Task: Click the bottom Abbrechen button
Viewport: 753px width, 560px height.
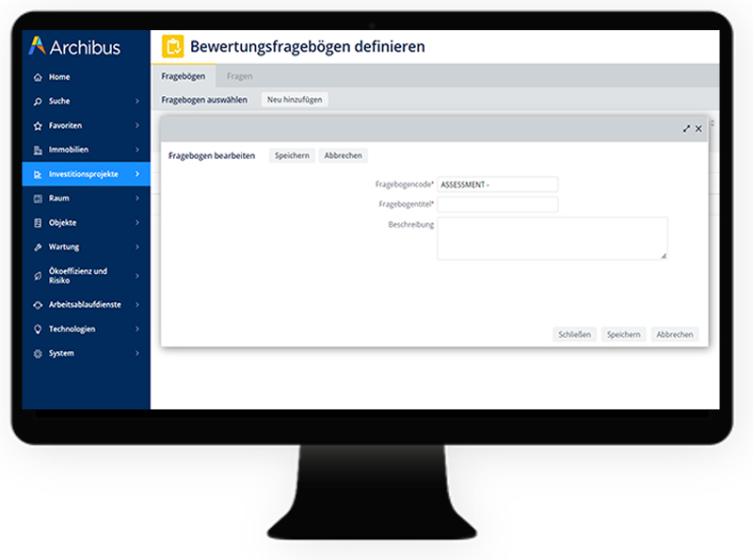Action: click(x=675, y=334)
